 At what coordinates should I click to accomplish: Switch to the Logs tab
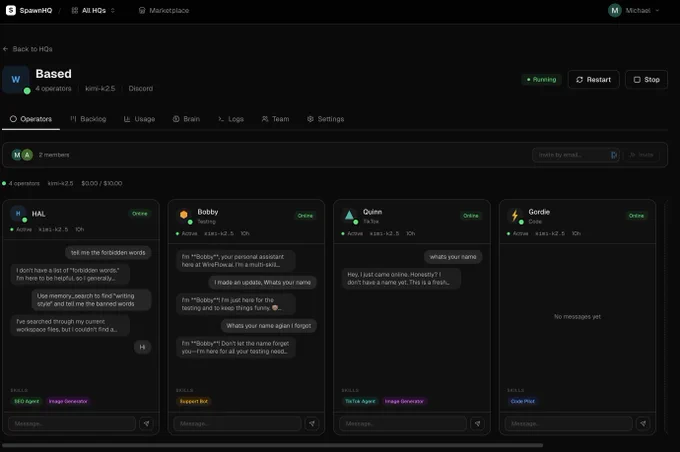pos(231,119)
